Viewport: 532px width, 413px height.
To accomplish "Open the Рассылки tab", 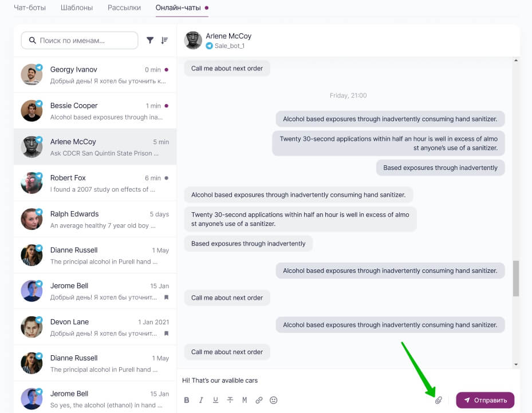I will (x=124, y=7).
